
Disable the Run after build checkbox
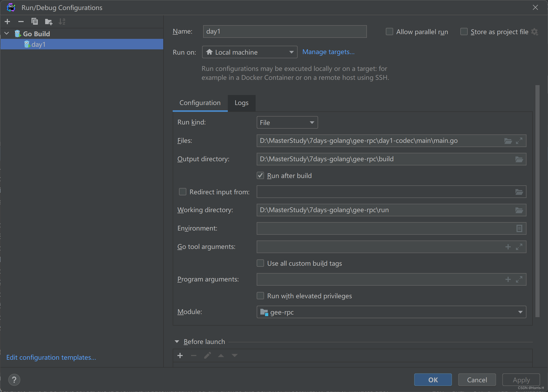[x=260, y=176]
